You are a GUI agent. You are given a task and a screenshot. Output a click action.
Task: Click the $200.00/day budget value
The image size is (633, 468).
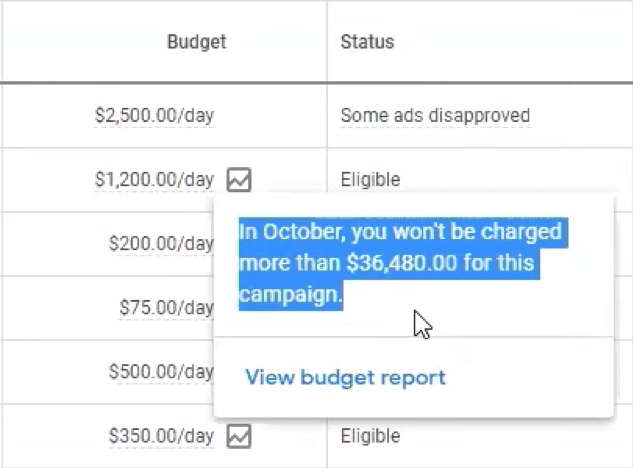point(161,243)
